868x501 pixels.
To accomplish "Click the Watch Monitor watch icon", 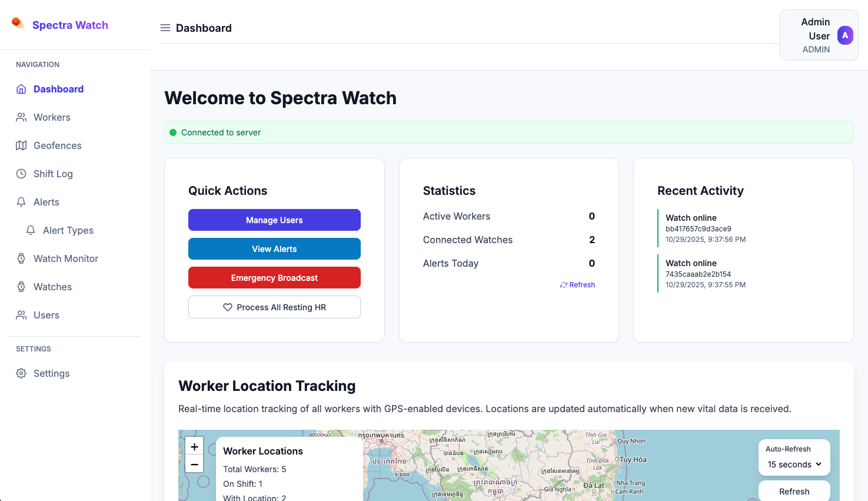I will (x=21, y=258).
